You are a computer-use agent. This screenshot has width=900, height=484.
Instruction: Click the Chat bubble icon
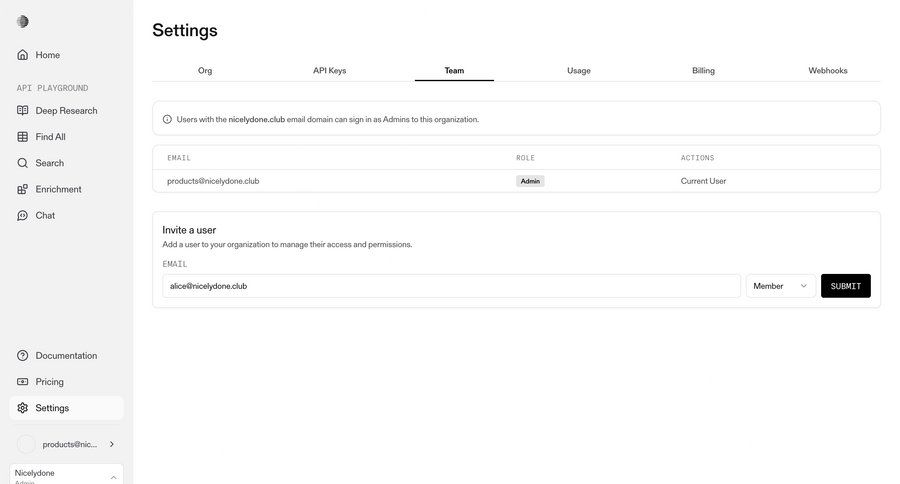point(23,215)
